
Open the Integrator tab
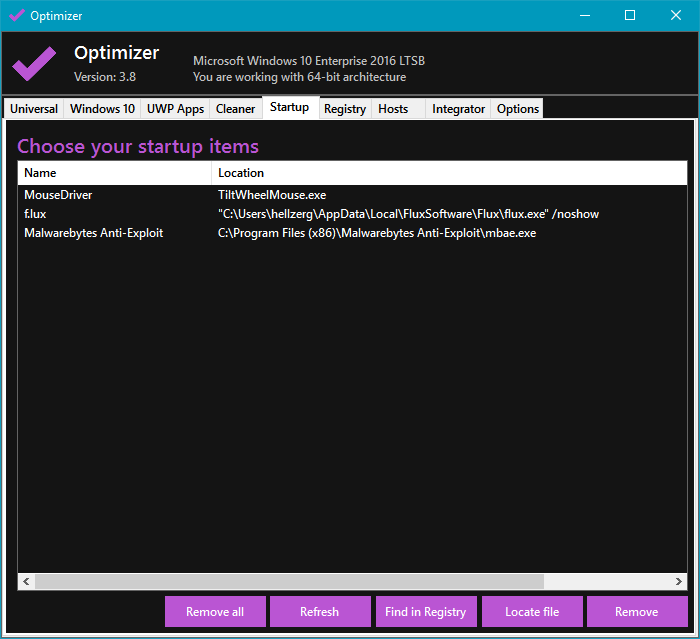point(459,109)
